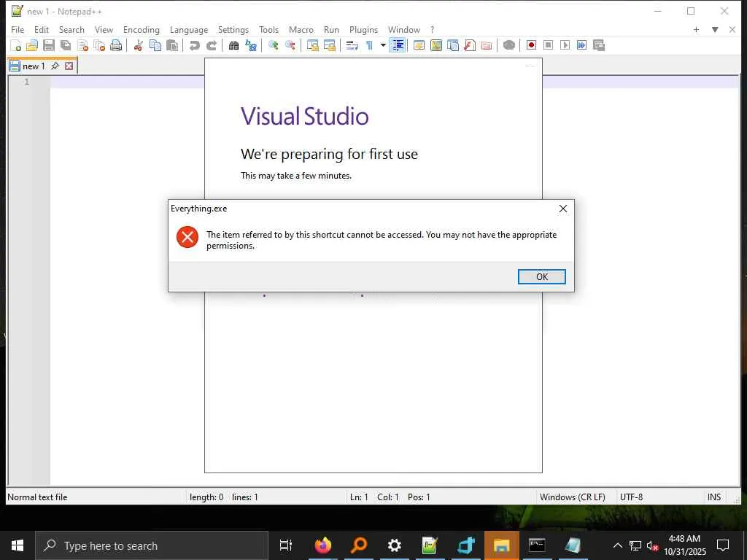
Task: Pin the new 1 tab
Action: 55,66
